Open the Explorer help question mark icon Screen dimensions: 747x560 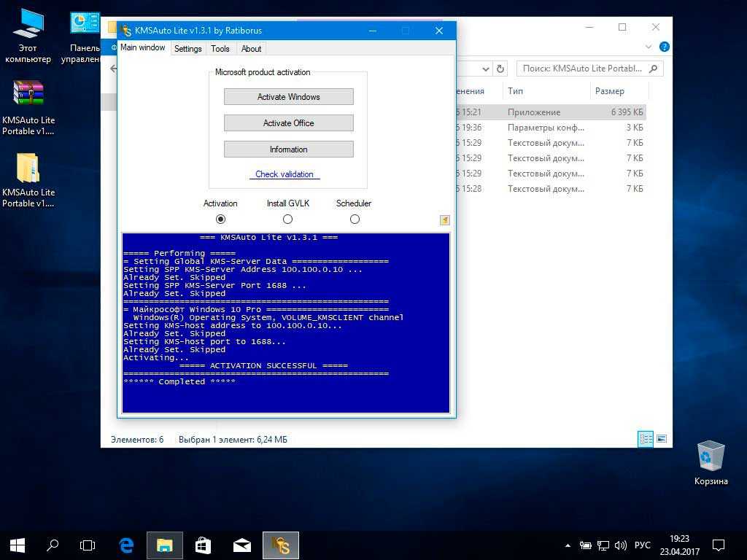[x=664, y=47]
